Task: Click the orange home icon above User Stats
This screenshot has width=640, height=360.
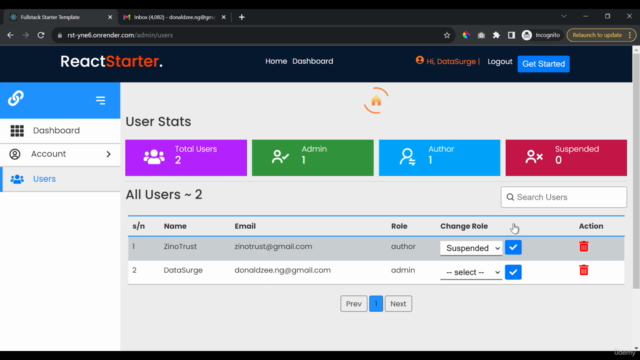Action: click(x=376, y=100)
